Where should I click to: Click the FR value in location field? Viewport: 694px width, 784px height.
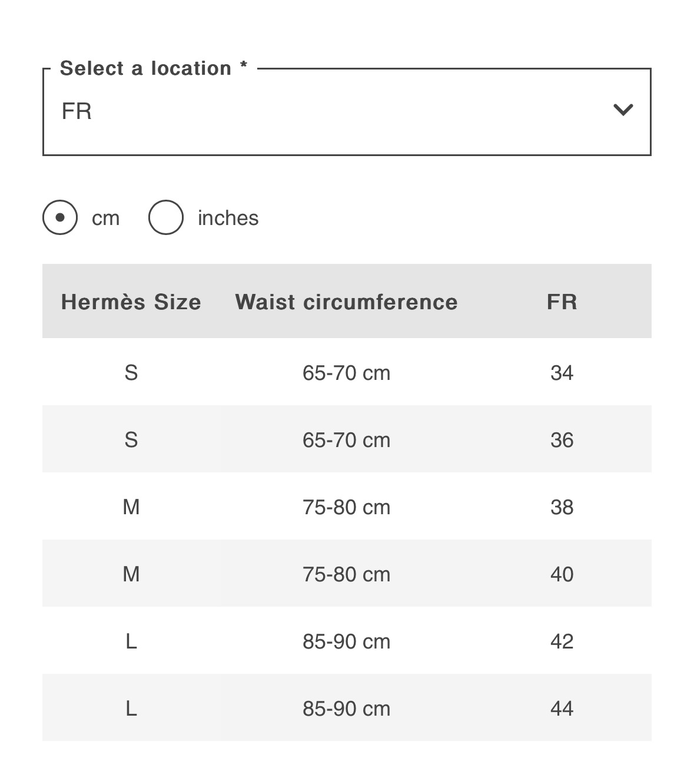pyautogui.click(x=77, y=111)
